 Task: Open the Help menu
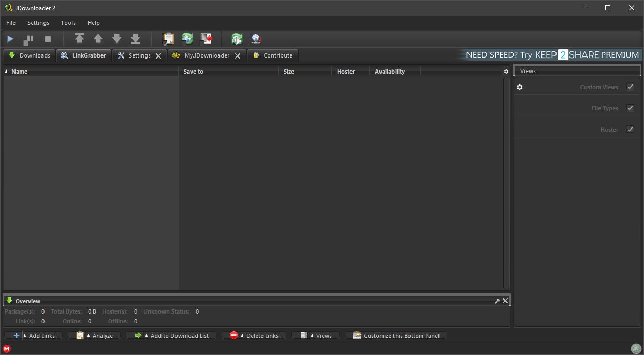tap(94, 23)
